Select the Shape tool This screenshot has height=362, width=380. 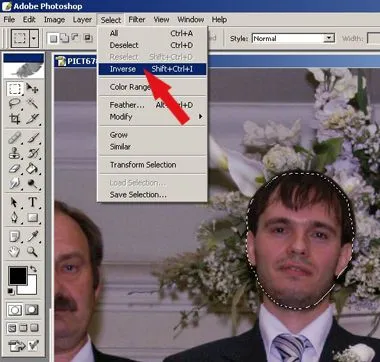coord(33,218)
